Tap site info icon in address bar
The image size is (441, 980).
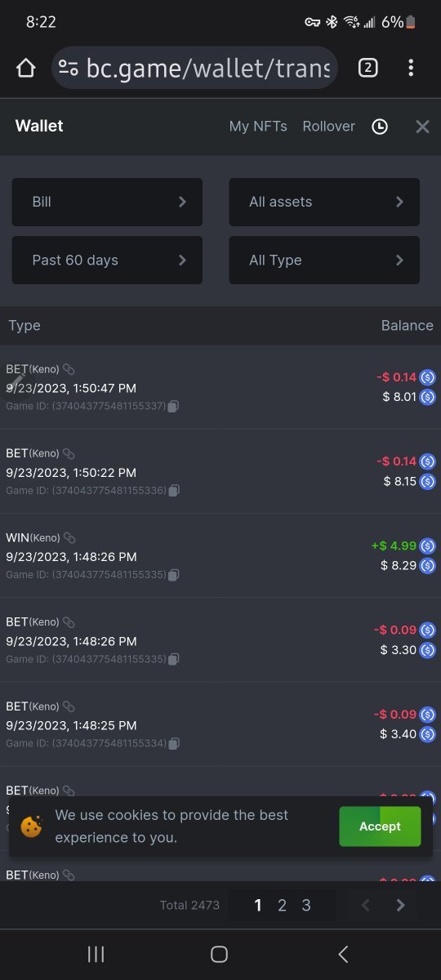69,68
